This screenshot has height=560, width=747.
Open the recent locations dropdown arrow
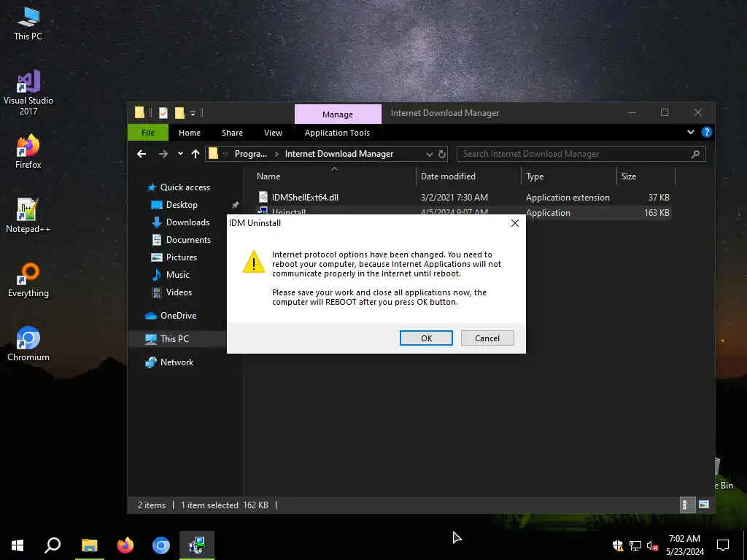[180, 154]
